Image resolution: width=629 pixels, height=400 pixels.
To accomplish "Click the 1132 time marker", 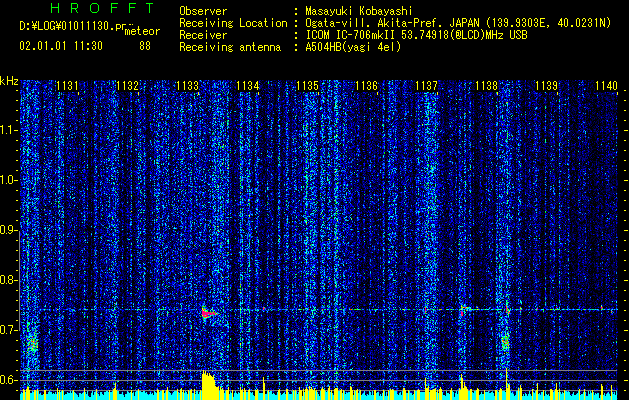I will 128,86.
